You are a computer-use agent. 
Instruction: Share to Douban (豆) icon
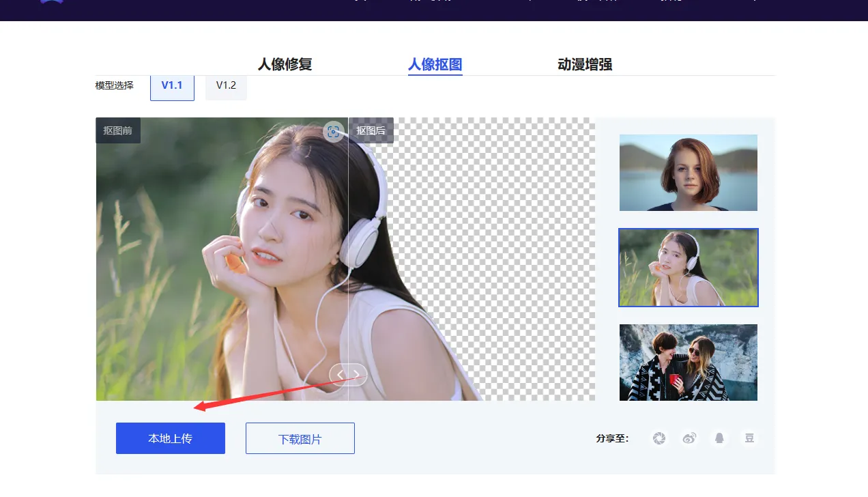749,438
